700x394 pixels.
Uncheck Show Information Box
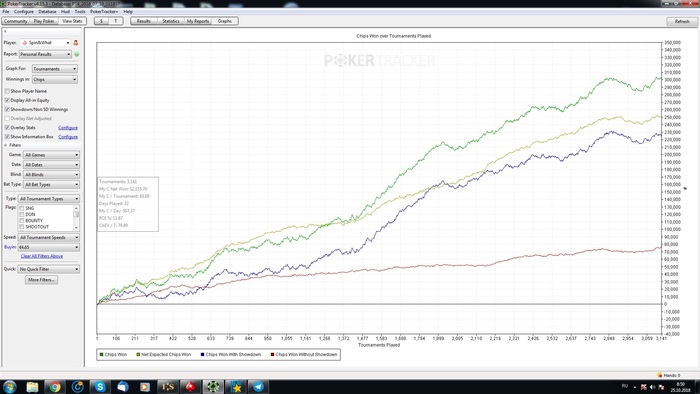click(7, 137)
